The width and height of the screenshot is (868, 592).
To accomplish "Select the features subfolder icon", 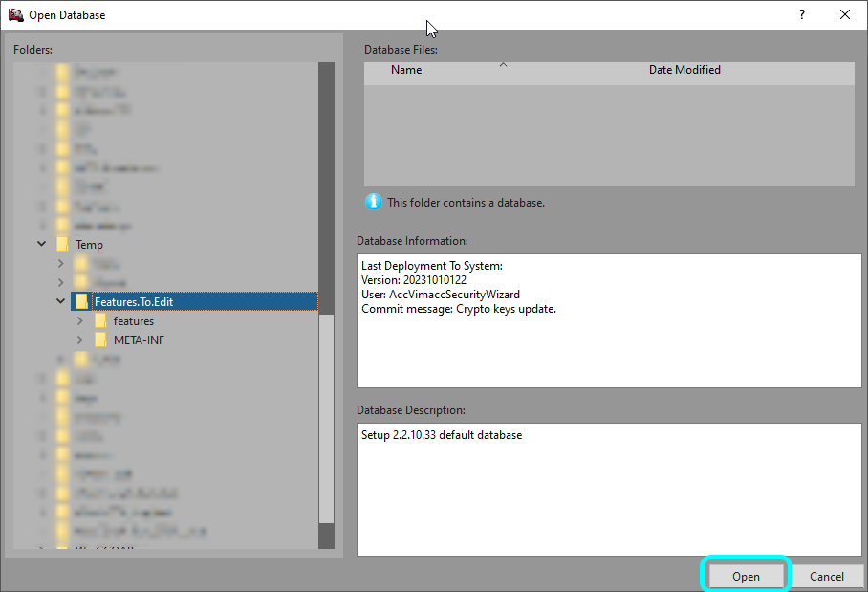I will [100, 321].
